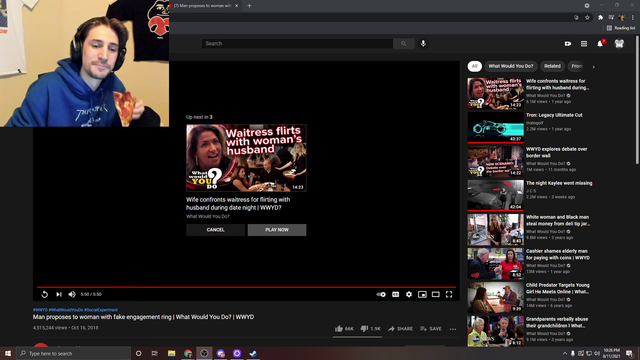Open Child Predator Targets Young Girl video
The height and width of the screenshot is (360, 640).
[558, 288]
